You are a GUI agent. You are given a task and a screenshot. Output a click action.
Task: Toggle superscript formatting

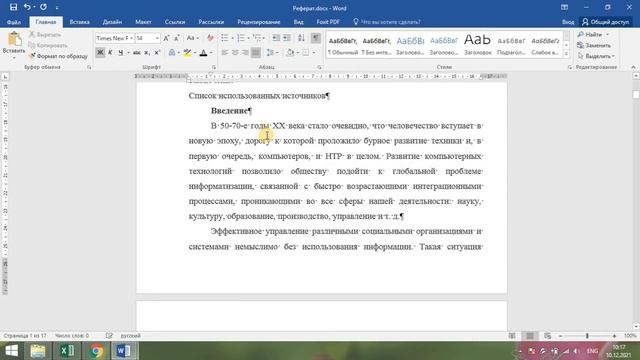coord(157,53)
